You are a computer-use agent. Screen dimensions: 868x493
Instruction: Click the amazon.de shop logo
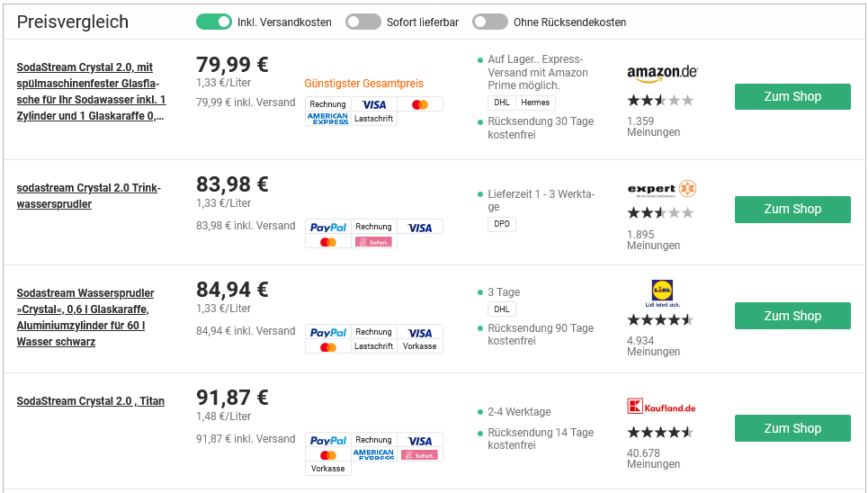coord(662,73)
